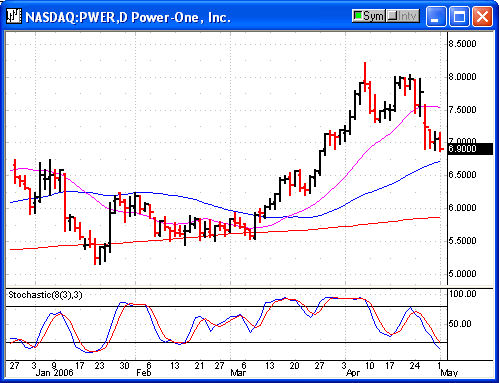499x383 pixels.
Task: Click the 8.0000 price axis label
Action: pyautogui.click(x=462, y=77)
